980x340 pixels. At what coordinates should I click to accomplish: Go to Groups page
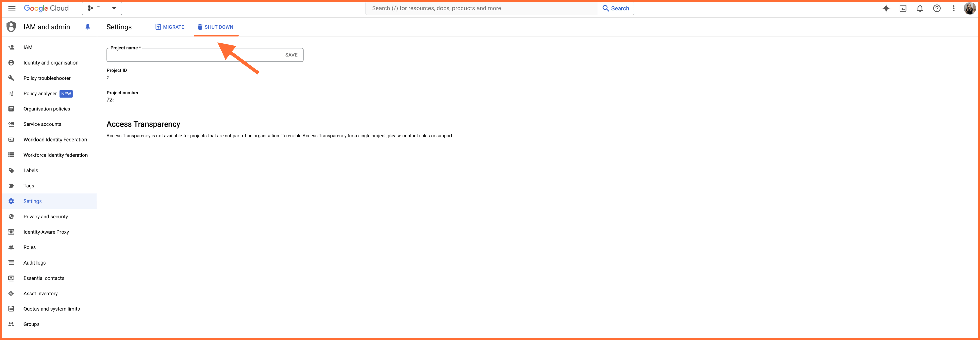point(50,324)
